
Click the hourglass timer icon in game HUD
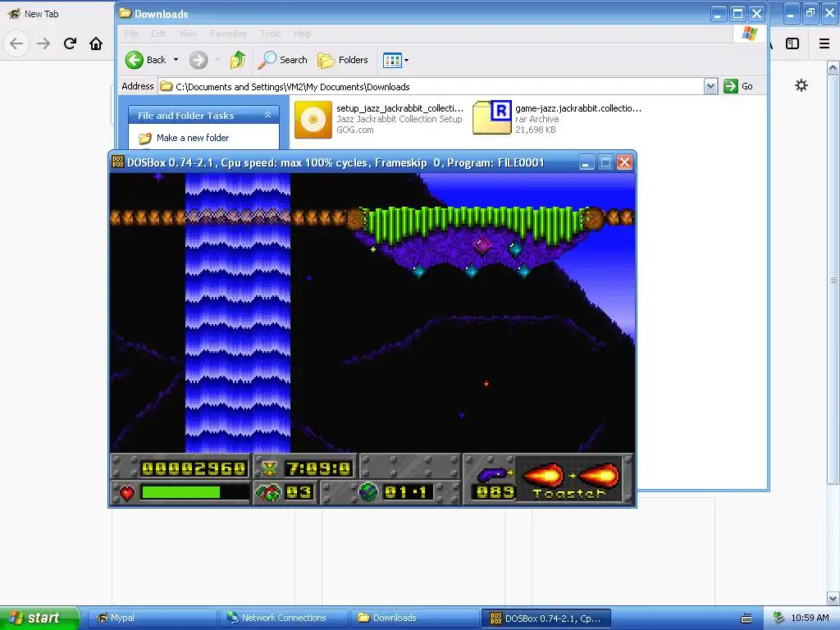coord(269,468)
